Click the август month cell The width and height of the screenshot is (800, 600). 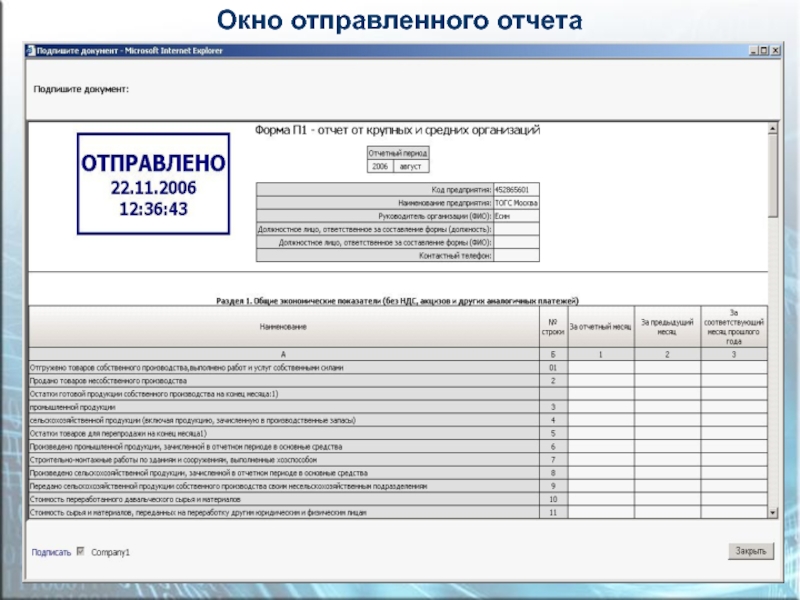[411, 166]
